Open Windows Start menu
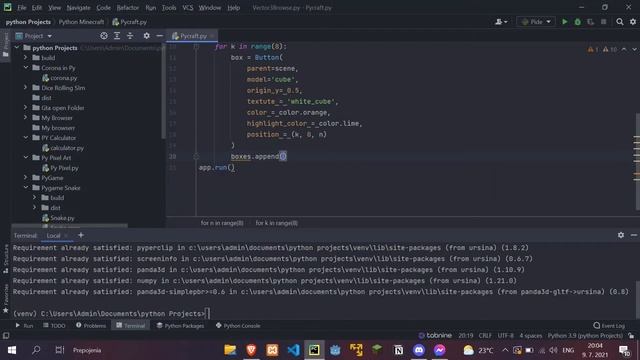The image size is (640, 360). pyautogui.click(x=12, y=350)
